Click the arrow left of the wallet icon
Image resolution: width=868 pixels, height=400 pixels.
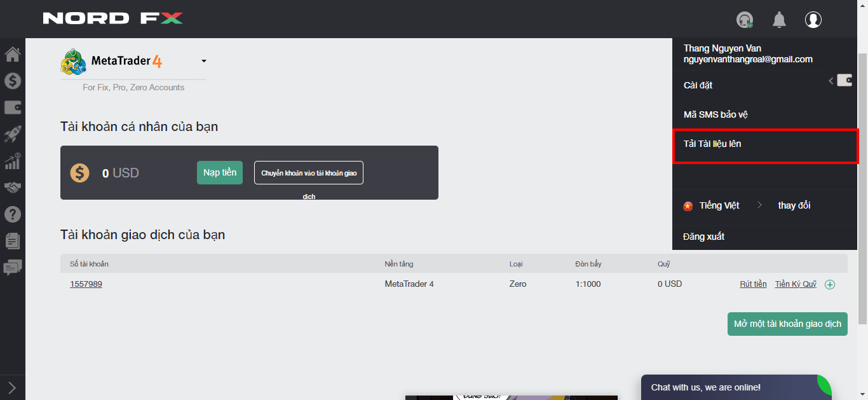[x=831, y=81]
